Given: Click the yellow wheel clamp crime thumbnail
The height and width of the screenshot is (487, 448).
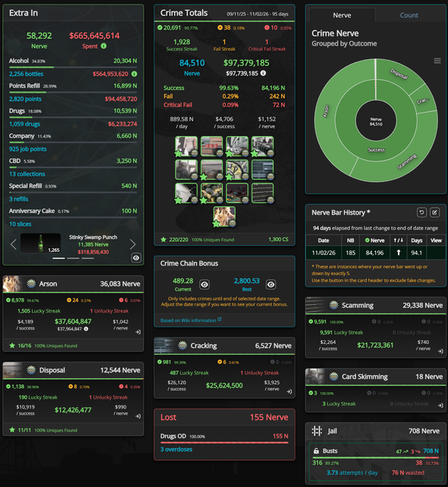Looking at the screenshot, I should click(237, 170).
